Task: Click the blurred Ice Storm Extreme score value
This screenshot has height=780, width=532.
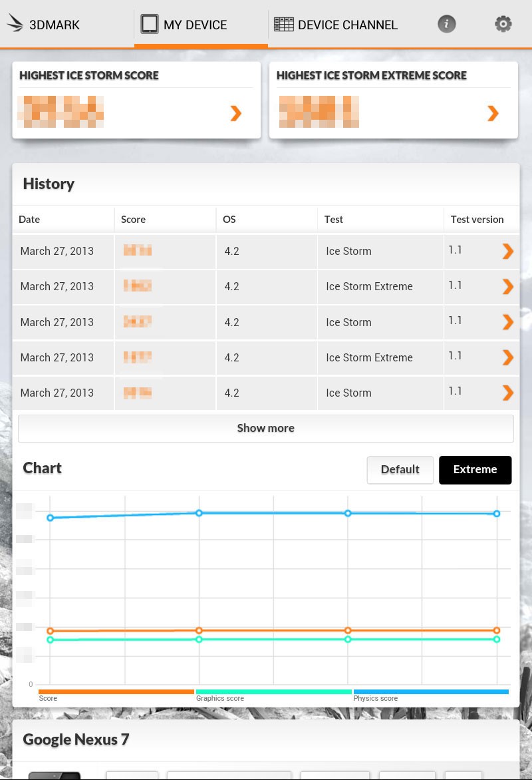Action: [319, 112]
